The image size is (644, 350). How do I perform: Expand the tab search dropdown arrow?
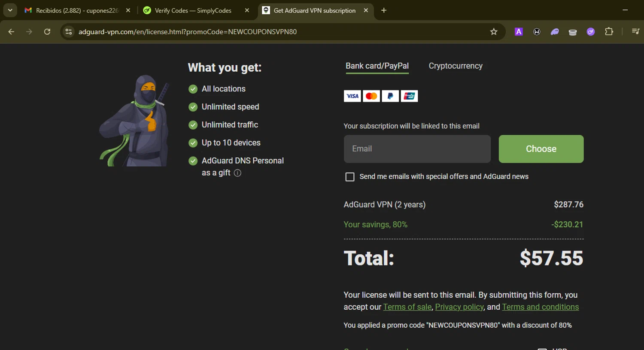(x=10, y=10)
